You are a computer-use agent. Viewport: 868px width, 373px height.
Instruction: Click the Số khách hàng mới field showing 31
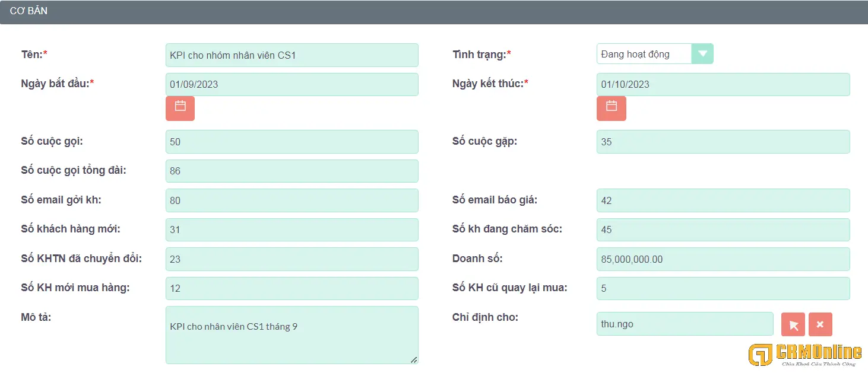(x=292, y=229)
